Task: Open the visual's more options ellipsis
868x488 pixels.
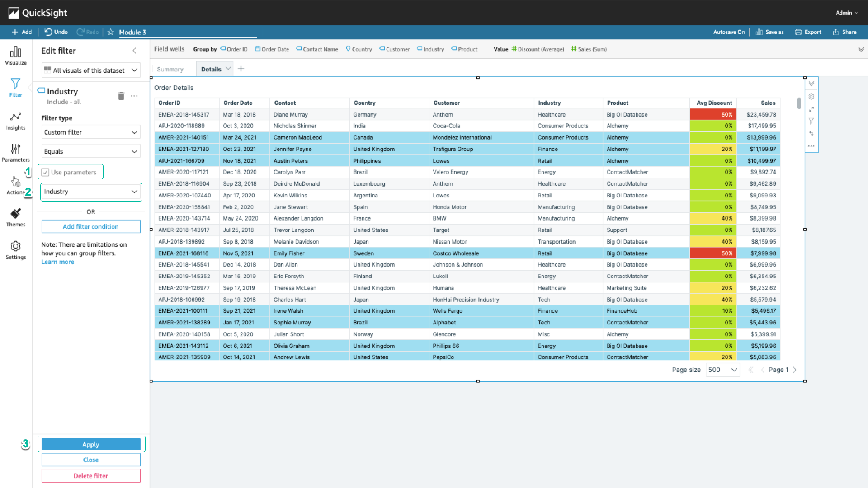Action: [x=811, y=146]
